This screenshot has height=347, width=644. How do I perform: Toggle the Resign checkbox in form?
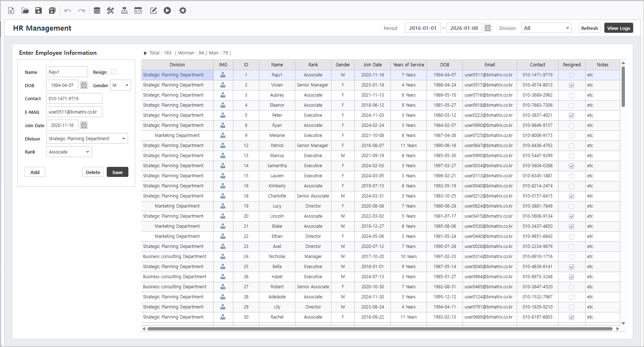click(x=113, y=72)
